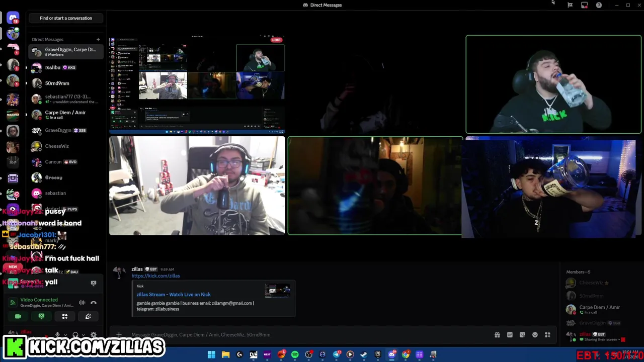
Task: Open the CheeseWiz direct message
Action: point(66,146)
